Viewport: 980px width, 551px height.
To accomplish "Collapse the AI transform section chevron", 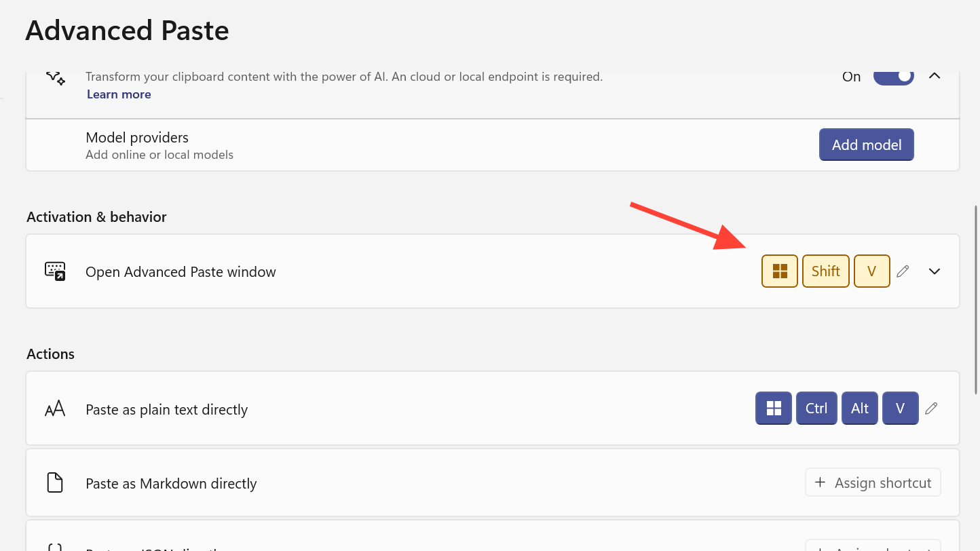I will pyautogui.click(x=935, y=76).
